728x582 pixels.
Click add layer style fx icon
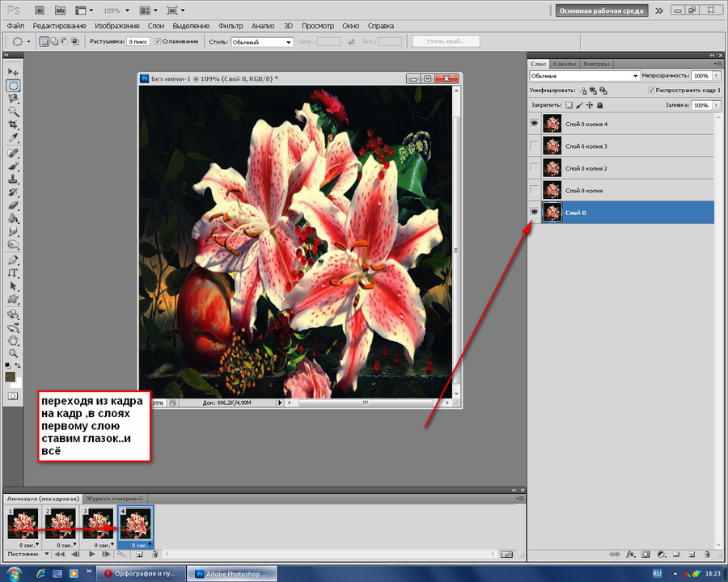click(630, 555)
